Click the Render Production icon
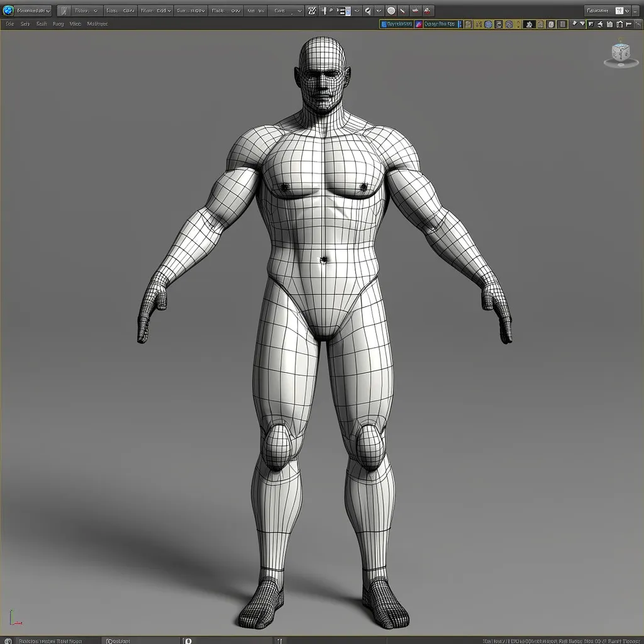644x644 pixels. 426,11
